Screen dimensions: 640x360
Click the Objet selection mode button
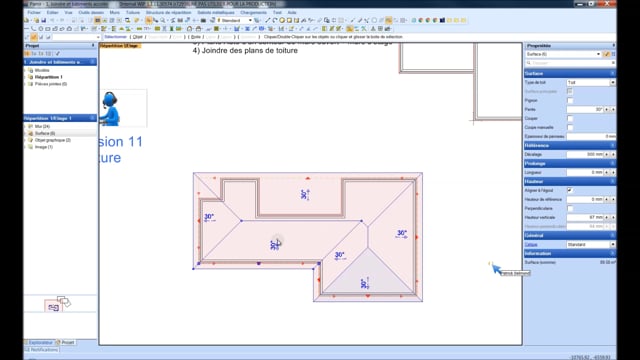(138, 37)
